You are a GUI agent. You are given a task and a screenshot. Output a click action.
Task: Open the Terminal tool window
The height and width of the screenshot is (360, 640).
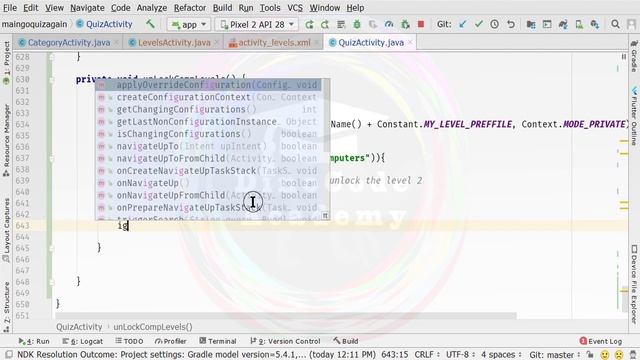tap(218, 341)
